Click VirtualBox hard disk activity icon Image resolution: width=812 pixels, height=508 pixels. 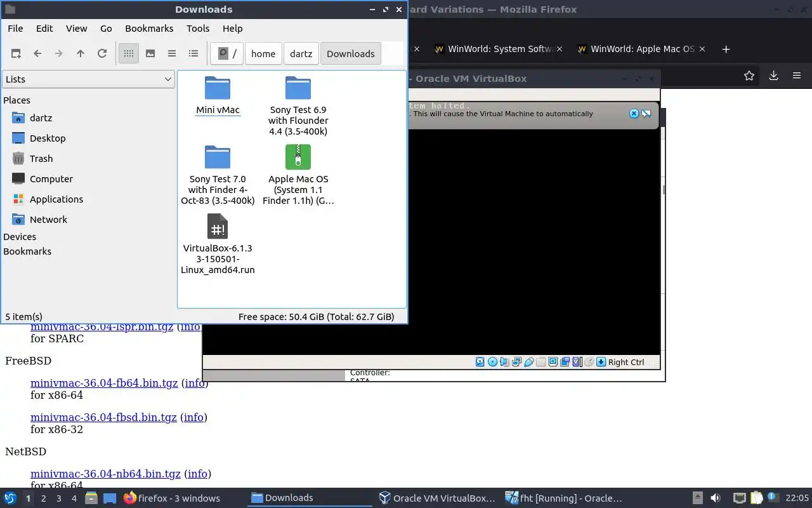click(x=480, y=362)
